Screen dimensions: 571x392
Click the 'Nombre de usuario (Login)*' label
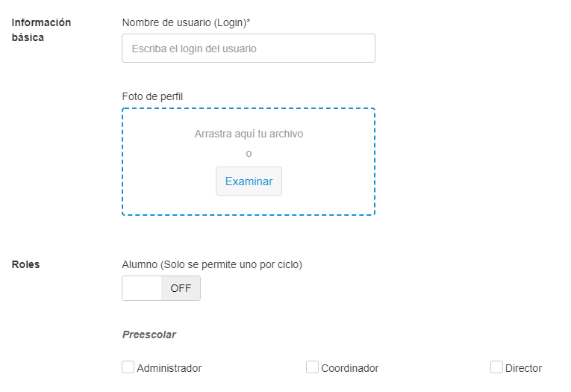pyautogui.click(x=186, y=22)
